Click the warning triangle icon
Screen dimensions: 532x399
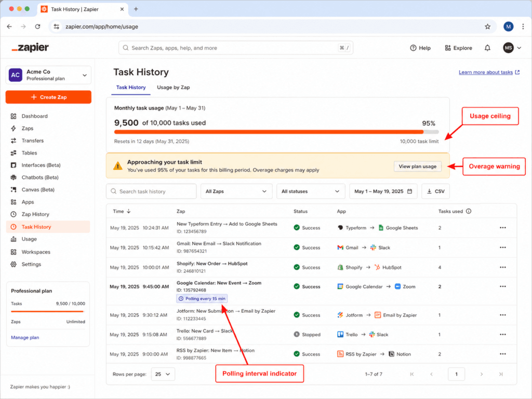[117, 166]
